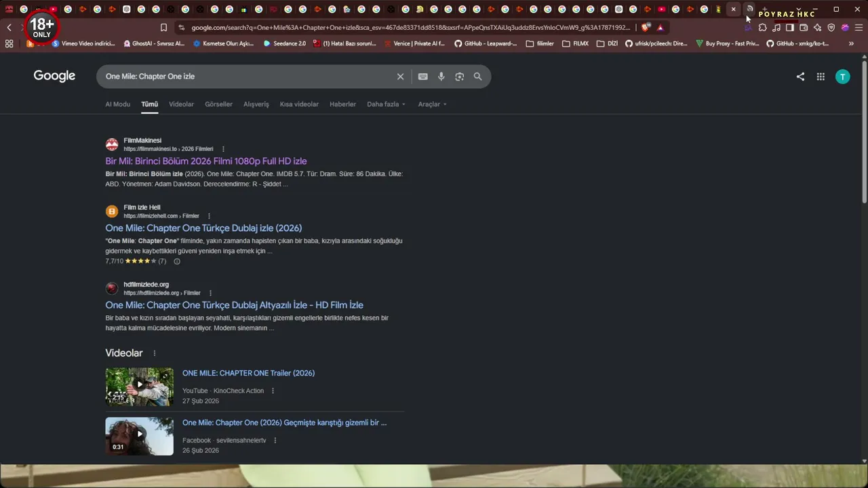This screenshot has width=868, height=488.
Task: Open the apps grid on the bookmarks bar
Action: [x=9, y=43]
